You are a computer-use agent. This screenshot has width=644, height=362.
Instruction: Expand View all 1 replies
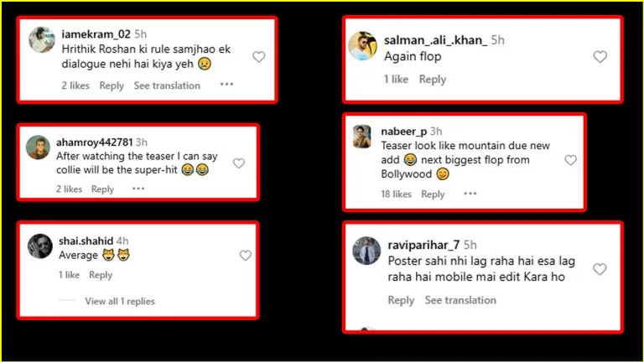tap(120, 301)
